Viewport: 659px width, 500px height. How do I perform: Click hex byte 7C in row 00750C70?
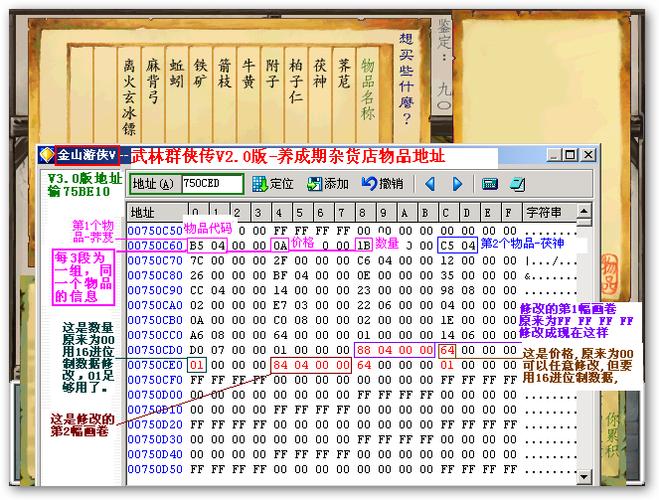point(197,261)
